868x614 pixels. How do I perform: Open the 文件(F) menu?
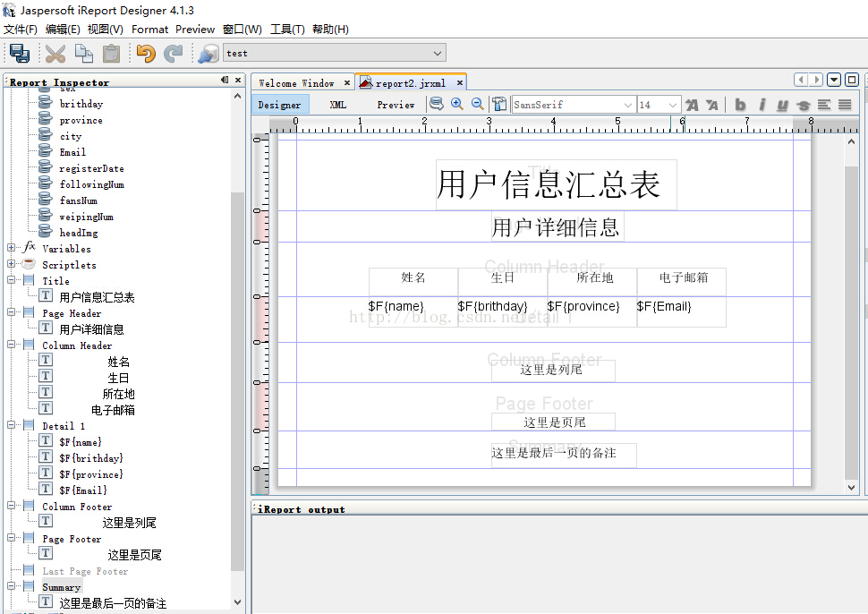pyautogui.click(x=21, y=30)
